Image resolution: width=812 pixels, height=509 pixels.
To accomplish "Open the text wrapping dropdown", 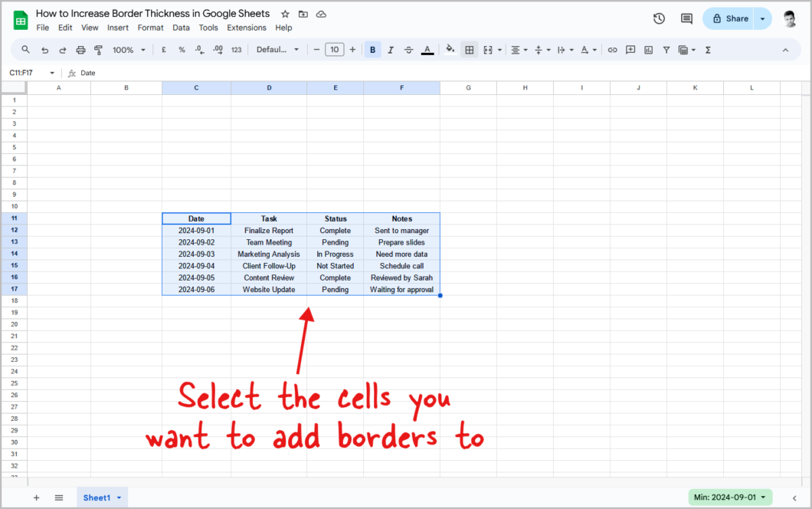I will click(565, 50).
